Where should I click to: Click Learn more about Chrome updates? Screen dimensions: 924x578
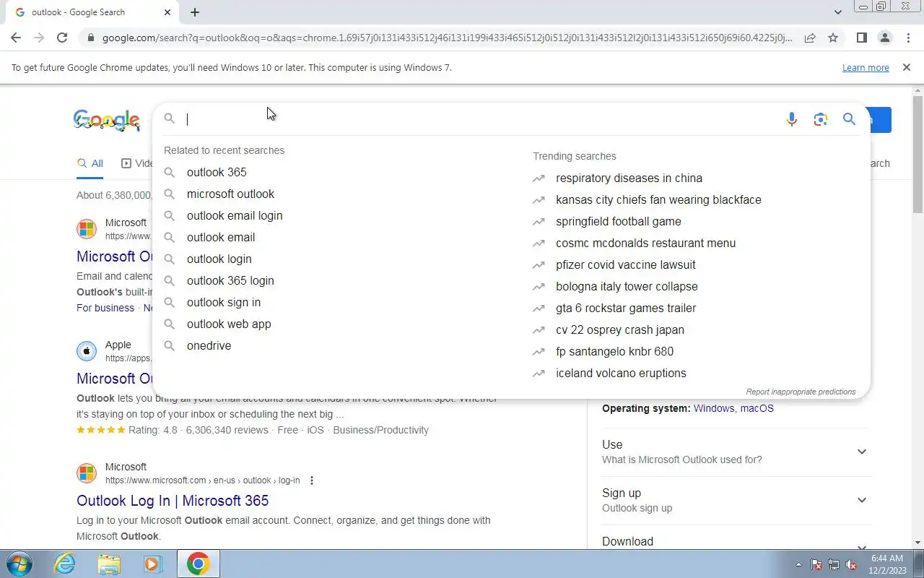pyautogui.click(x=866, y=68)
